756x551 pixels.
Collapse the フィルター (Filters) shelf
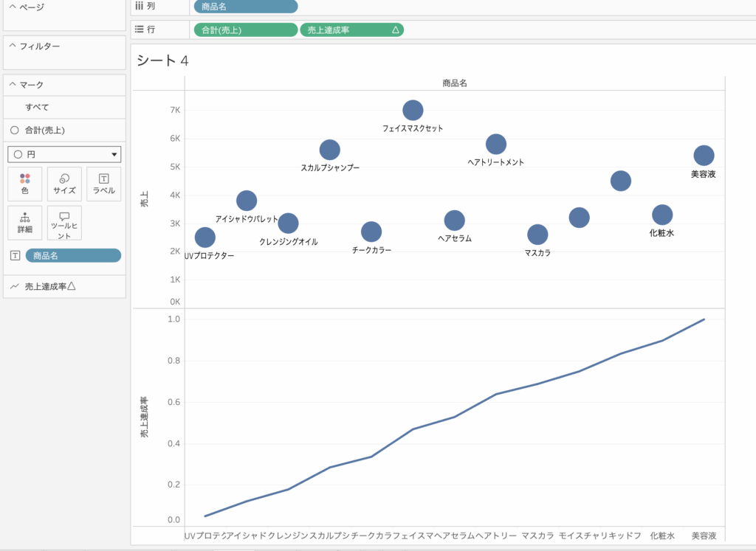coord(13,46)
